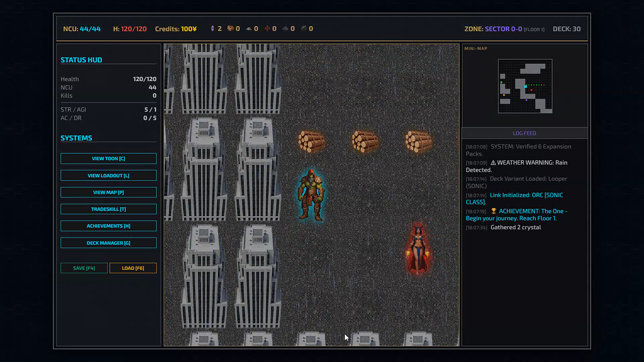Click the Credits 100¥ readout

176,29
